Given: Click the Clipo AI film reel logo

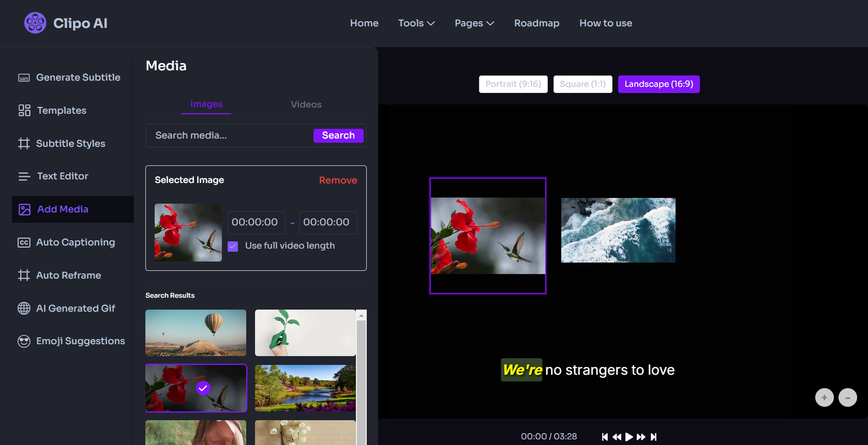Looking at the screenshot, I should pos(35,23).
